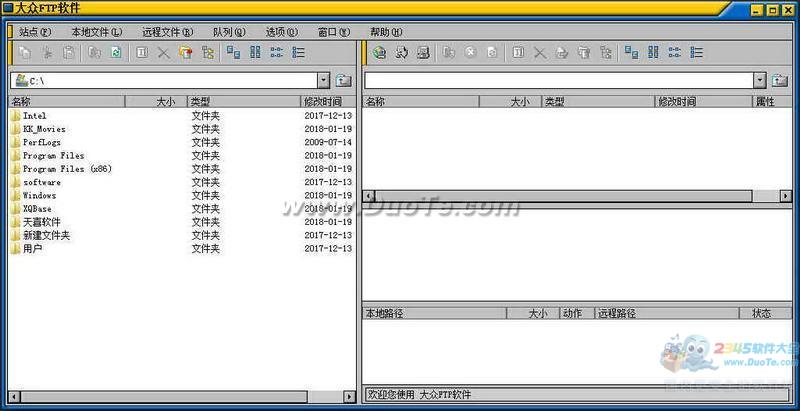Image resolution: width=800 pixels, height=411 pixels.
Task: Click the local pane Paste clipboard icon
Action: [x=69, y=53]
